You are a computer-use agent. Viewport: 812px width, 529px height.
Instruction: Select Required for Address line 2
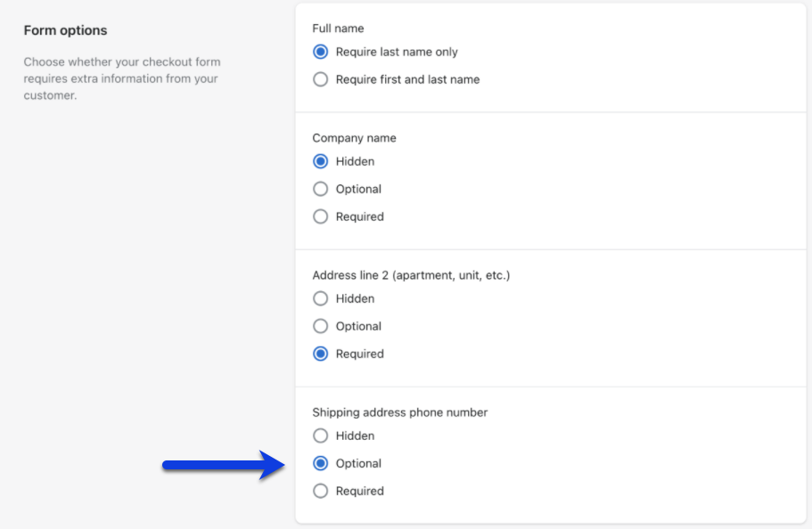pos(321,354)
